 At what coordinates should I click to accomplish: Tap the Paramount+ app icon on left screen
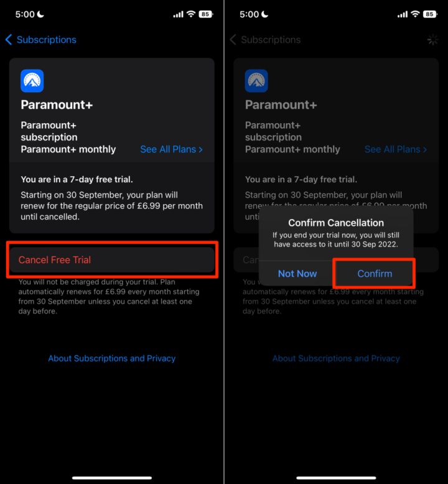32,81
